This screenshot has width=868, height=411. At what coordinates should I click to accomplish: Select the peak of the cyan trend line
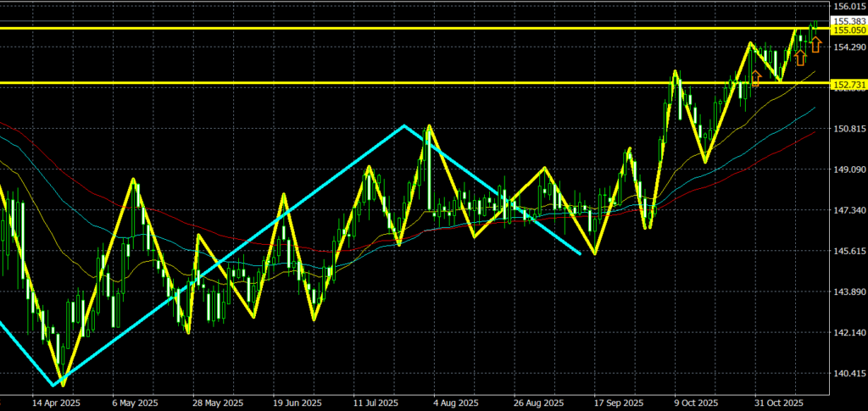click(404, 125)
